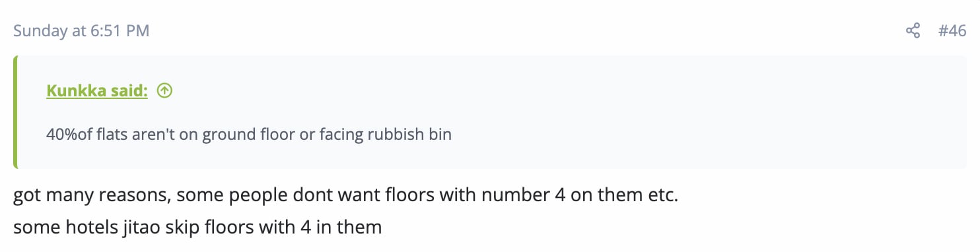The image size is (980, 252).
Task: Click the reply line starting 'got many reasons'
Action: click(345, 196)
